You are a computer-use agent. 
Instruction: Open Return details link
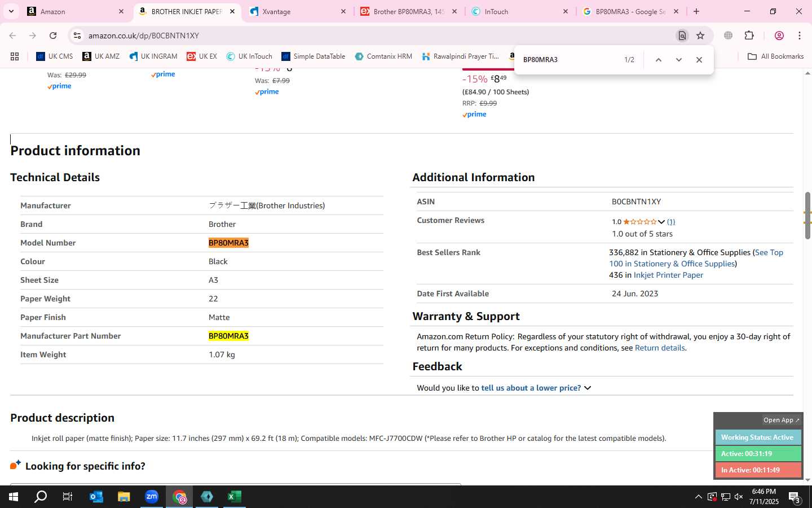(660, 348)
